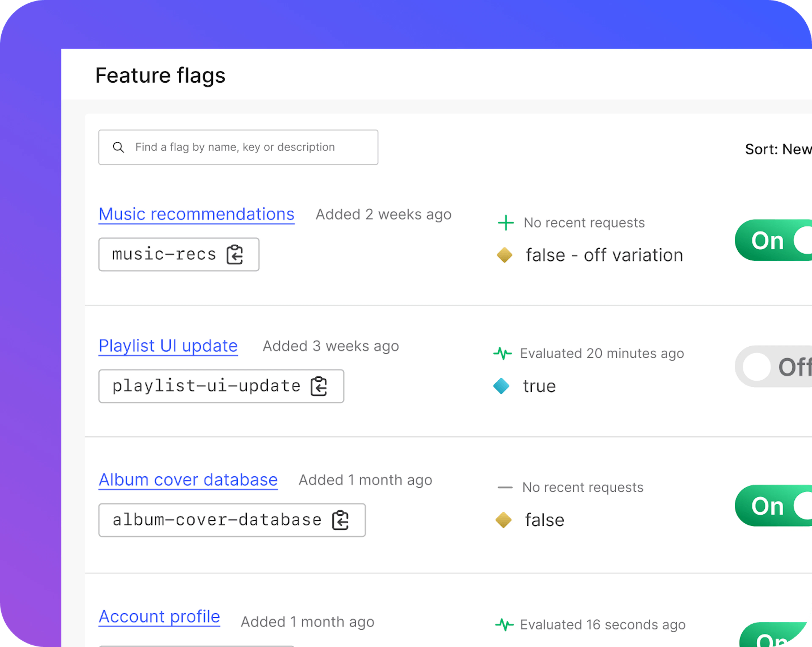812x647 pixels.
Task: Click the pulse icon next to Evaluated 20 minutes ago
Action: coord(502,353)
